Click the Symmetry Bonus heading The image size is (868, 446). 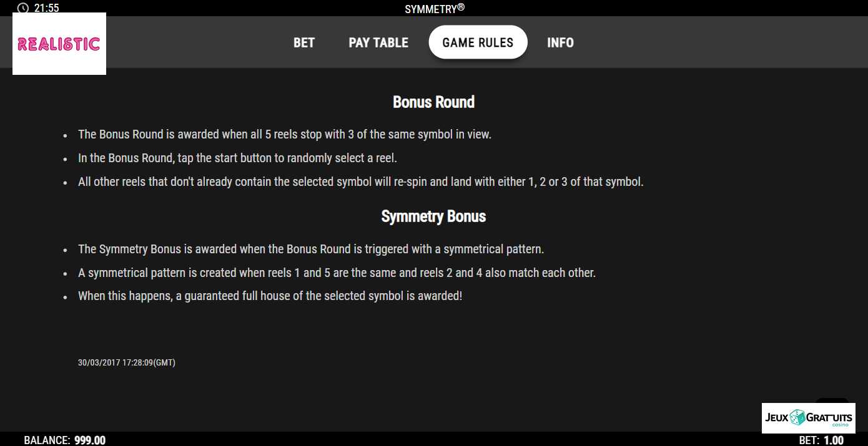tap(433, 216)
